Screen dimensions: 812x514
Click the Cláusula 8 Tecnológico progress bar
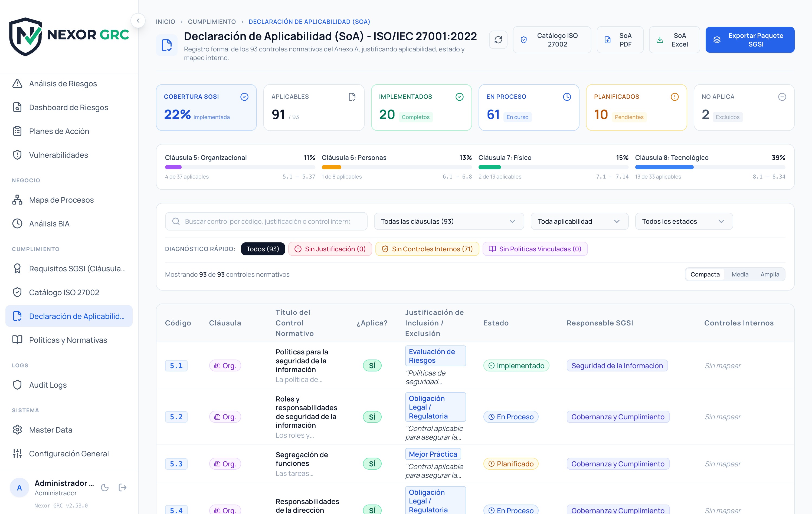710,167
